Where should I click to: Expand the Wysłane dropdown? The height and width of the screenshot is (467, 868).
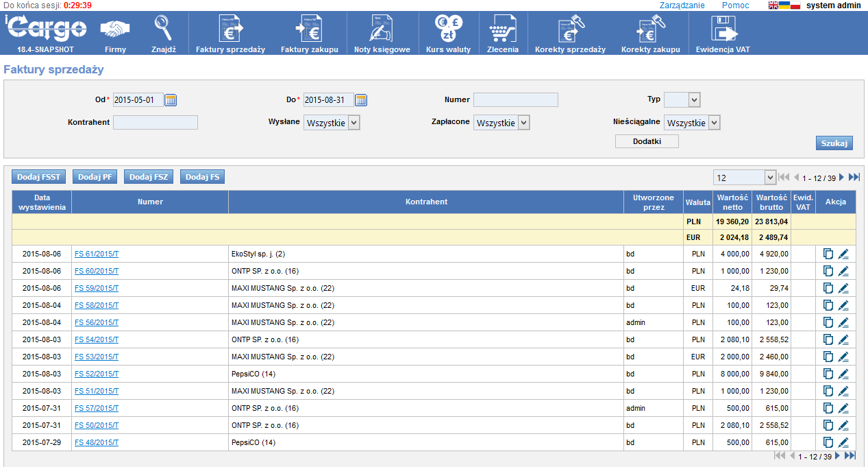[x=354, y=123]
